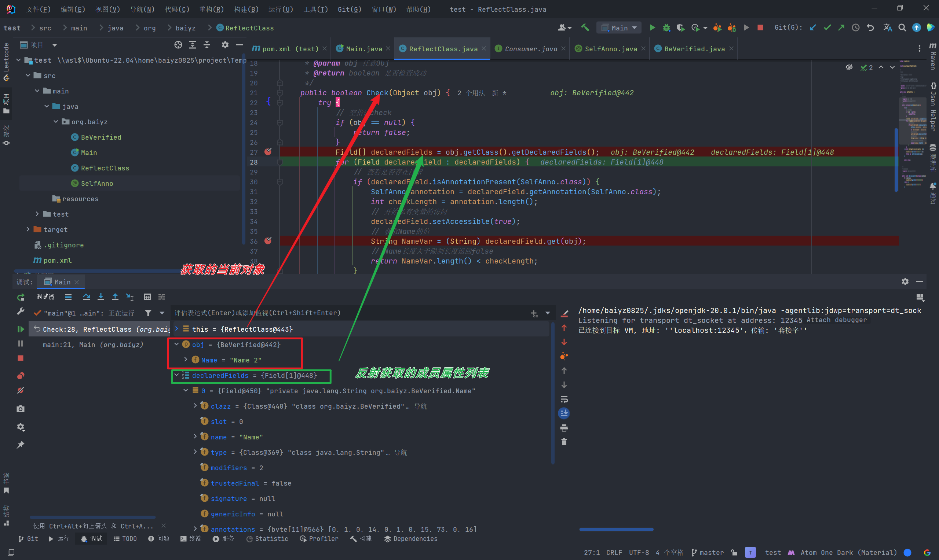Pin the debug tab
The height and width of the screenshot is (560, 939).
click(21, 445)
